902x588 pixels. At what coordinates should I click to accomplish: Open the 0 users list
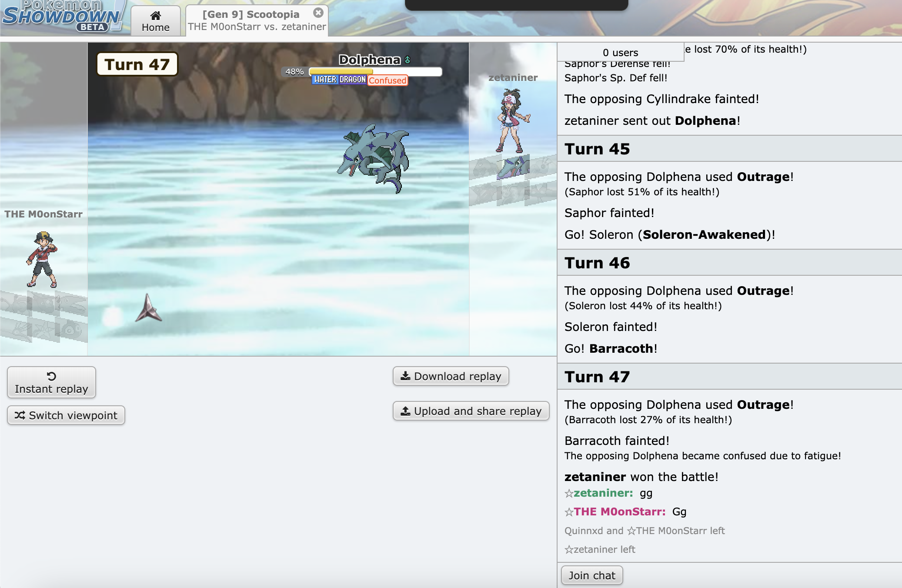621,52
